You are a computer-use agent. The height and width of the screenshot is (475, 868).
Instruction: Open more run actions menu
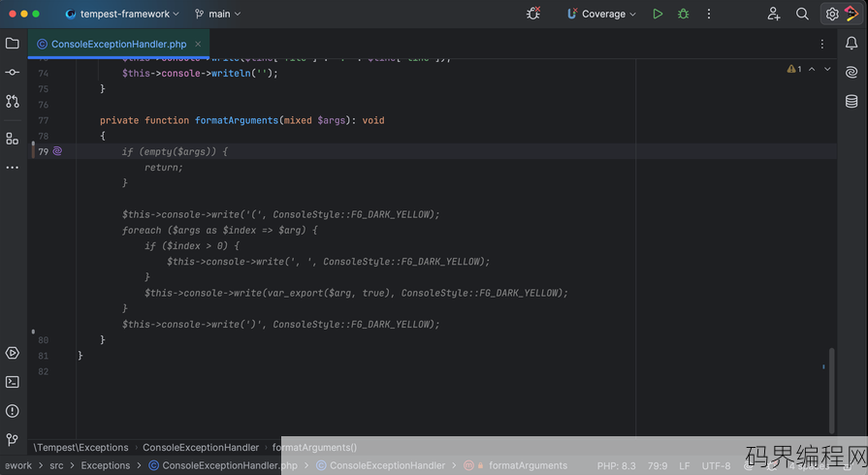[709, 14]
